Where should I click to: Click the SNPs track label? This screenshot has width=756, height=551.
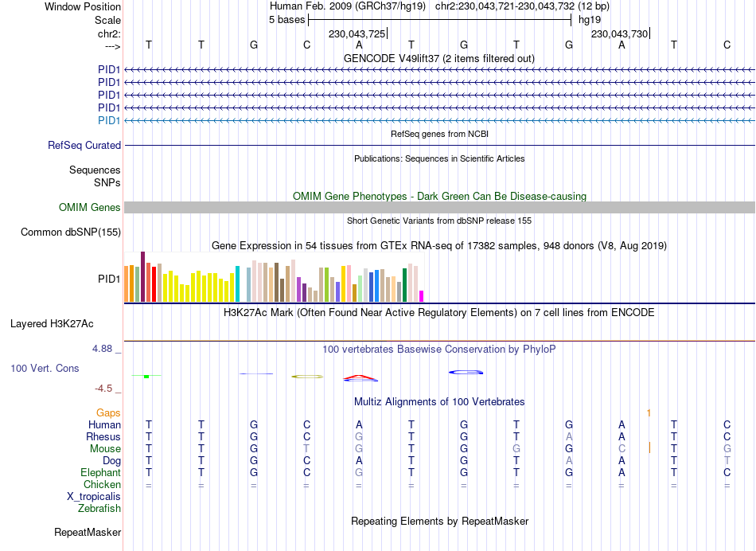[x=107, y=182]
